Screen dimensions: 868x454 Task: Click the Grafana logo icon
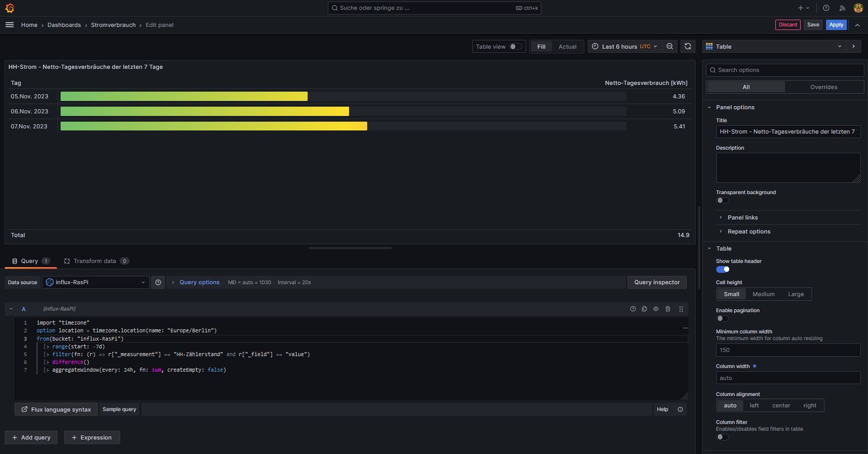(9, 8)
